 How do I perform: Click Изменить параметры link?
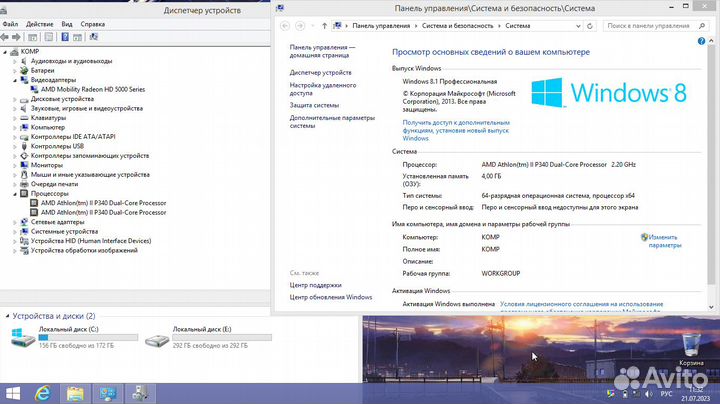tap(664, 241)
